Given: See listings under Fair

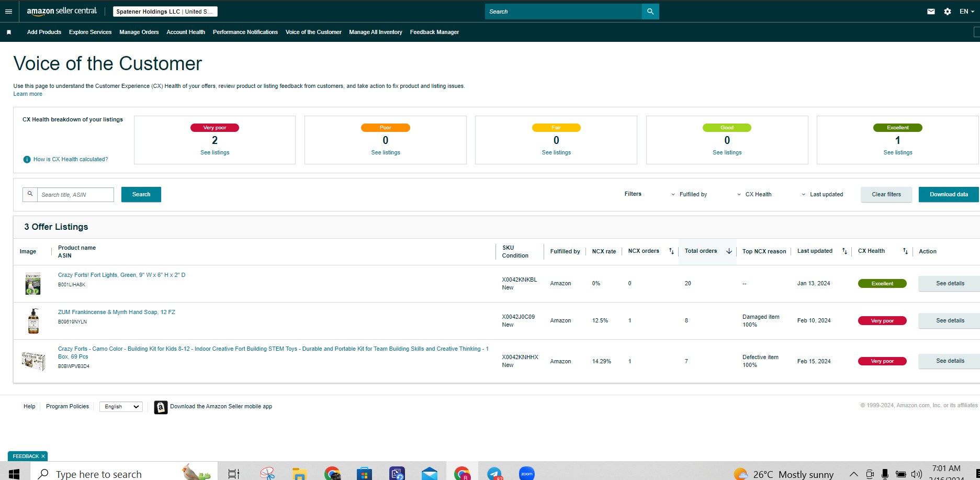Looking at the screenshot, I should point(556,153).
